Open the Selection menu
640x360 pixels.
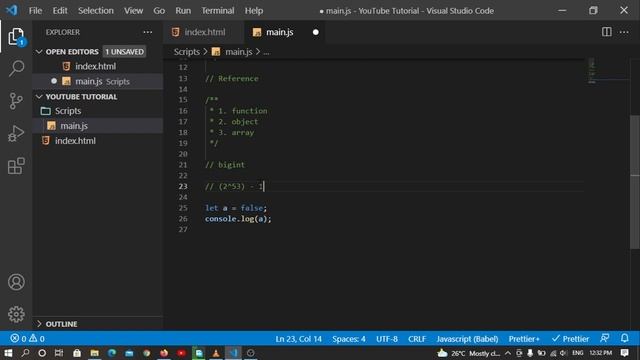tap(96, 11)
